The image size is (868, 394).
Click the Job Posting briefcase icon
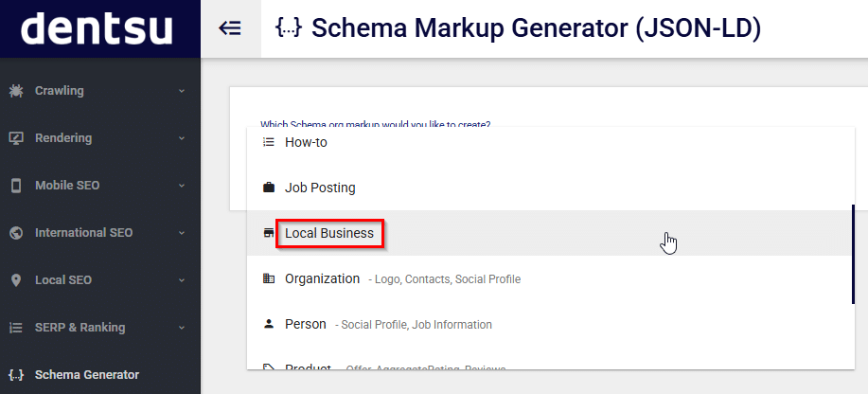pos(269,188)
